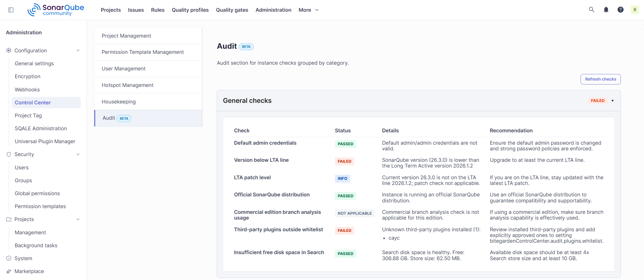
Task: Click FAILED status for Third-party plugins
Action: tap(344, 231)
